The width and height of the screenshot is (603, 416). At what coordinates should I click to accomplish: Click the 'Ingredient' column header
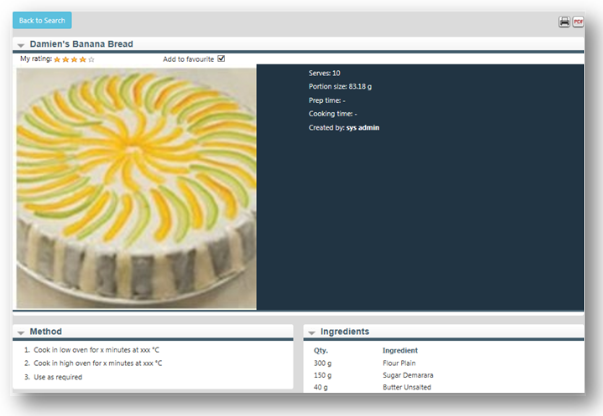click(400, 351)
